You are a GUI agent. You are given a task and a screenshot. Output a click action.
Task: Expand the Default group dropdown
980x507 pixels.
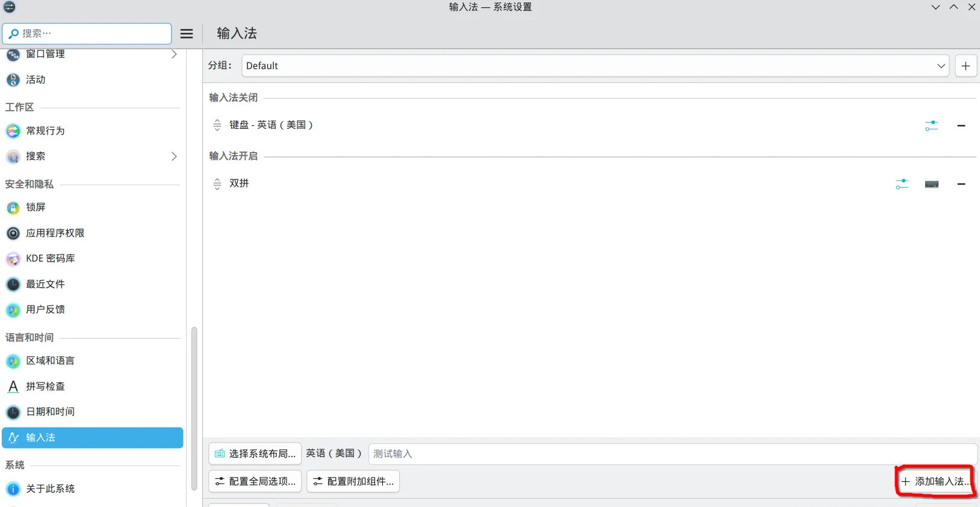(x=941, y=66)
